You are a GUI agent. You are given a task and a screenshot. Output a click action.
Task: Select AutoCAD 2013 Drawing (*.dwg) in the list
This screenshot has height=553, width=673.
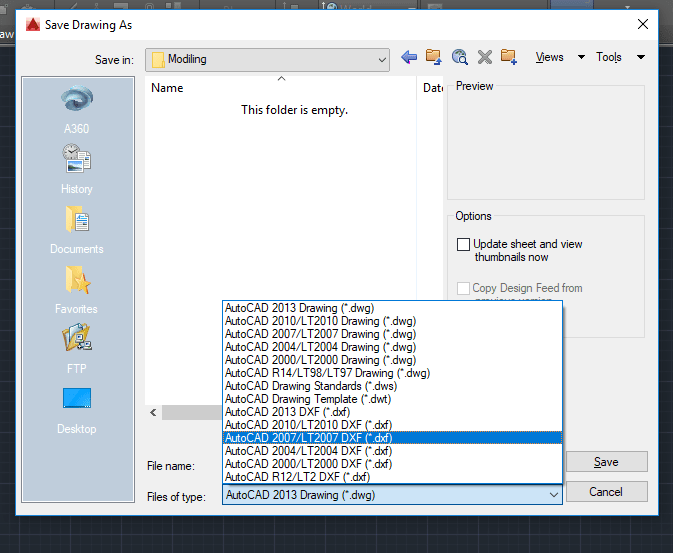(392, 308)
